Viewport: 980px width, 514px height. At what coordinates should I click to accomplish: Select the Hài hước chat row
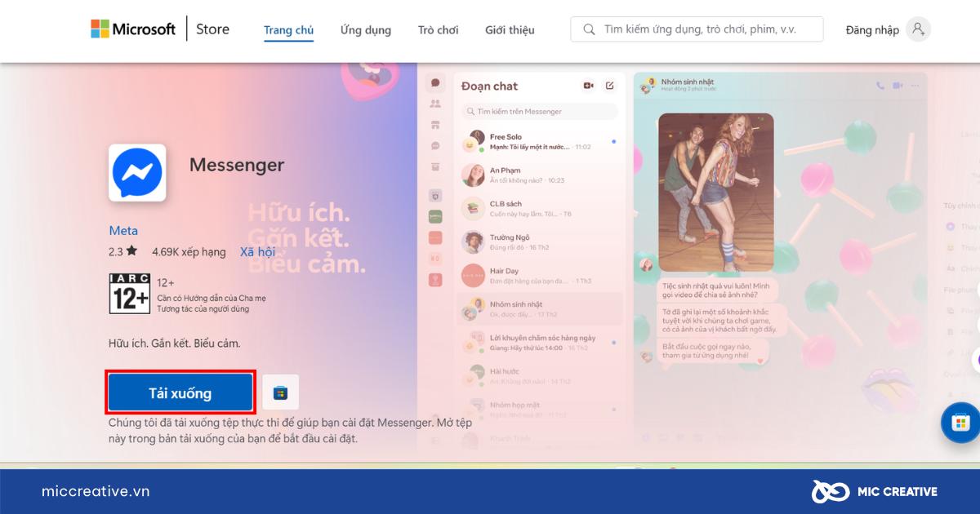pyautogui.click(x=540, y=376)
